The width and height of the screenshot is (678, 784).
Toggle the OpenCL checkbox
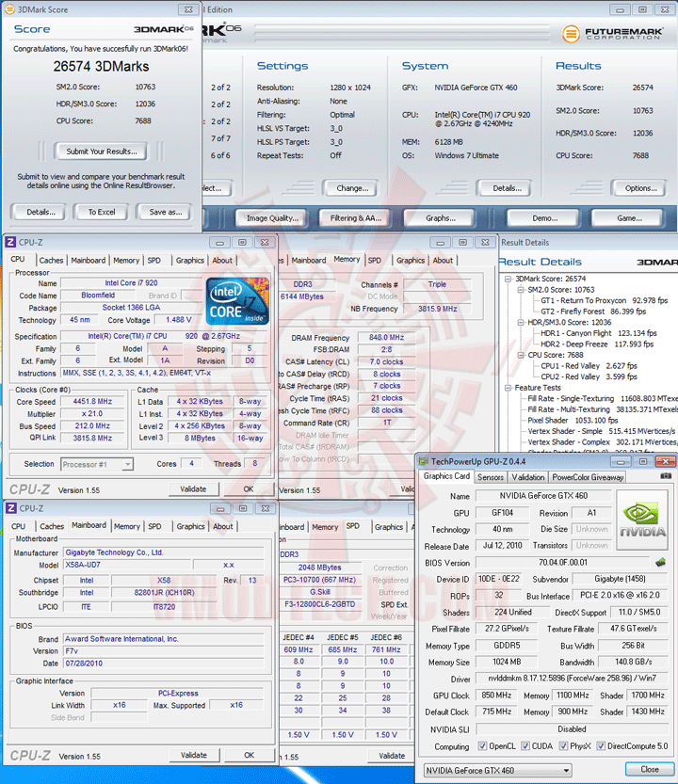point(482,746)
